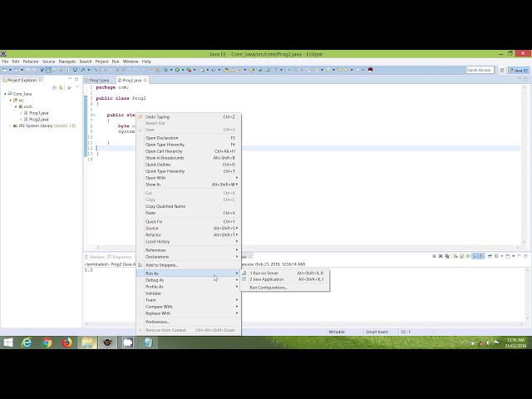Open Internet Explorer from taskbar

click(x=27, y=342)
